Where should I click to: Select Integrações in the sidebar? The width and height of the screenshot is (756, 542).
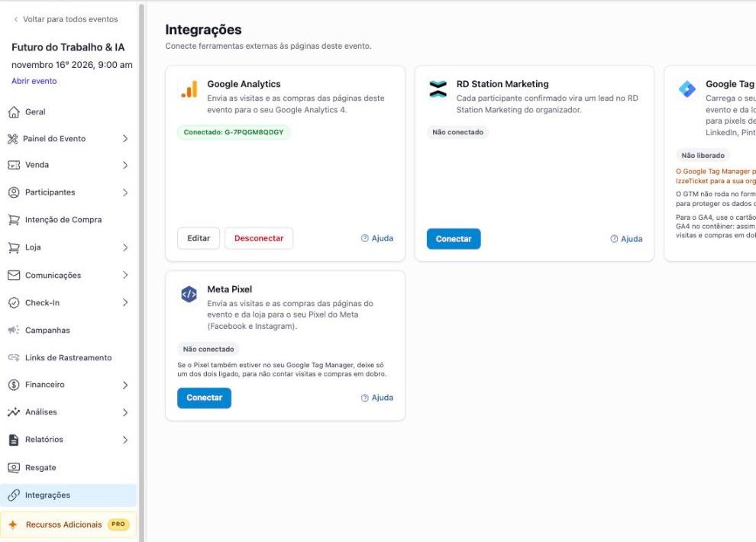click(68, 495)
